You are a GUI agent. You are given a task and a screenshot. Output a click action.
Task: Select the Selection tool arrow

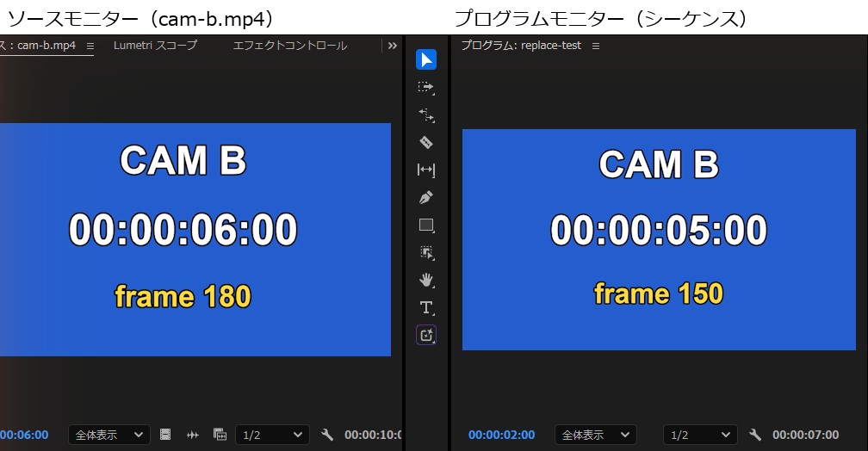click(426, 59)
